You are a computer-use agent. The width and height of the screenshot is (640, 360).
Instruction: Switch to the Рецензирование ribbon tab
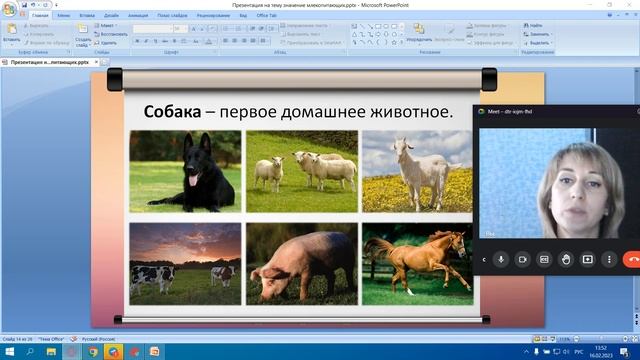pyautogui.click(x=213, y=16)
